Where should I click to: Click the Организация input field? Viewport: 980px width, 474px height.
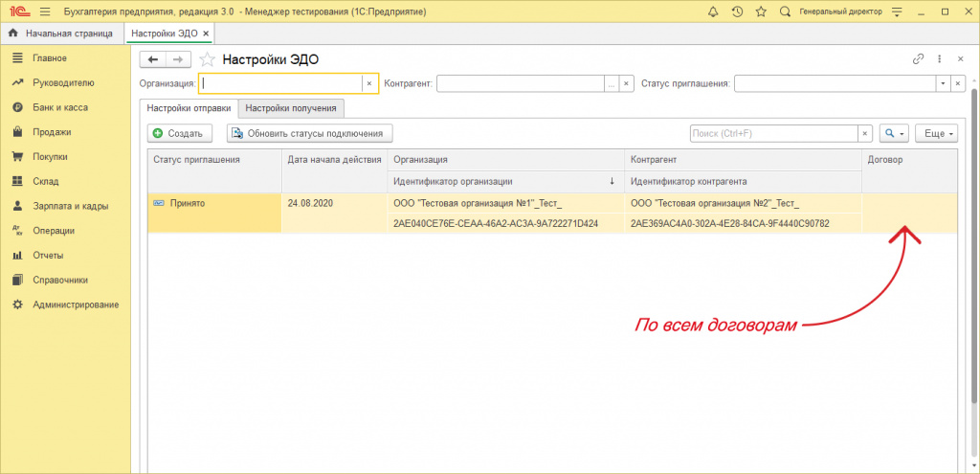click(x=280, y=83)
